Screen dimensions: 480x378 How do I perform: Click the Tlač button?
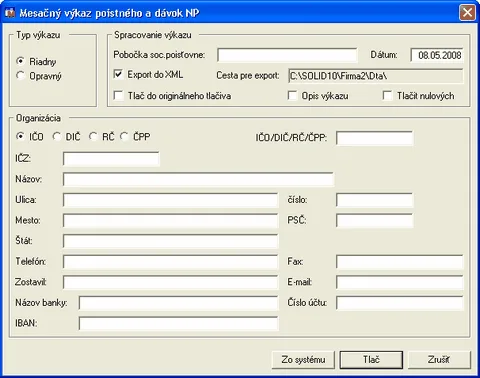pyautogui.click(x=371, y=360)
